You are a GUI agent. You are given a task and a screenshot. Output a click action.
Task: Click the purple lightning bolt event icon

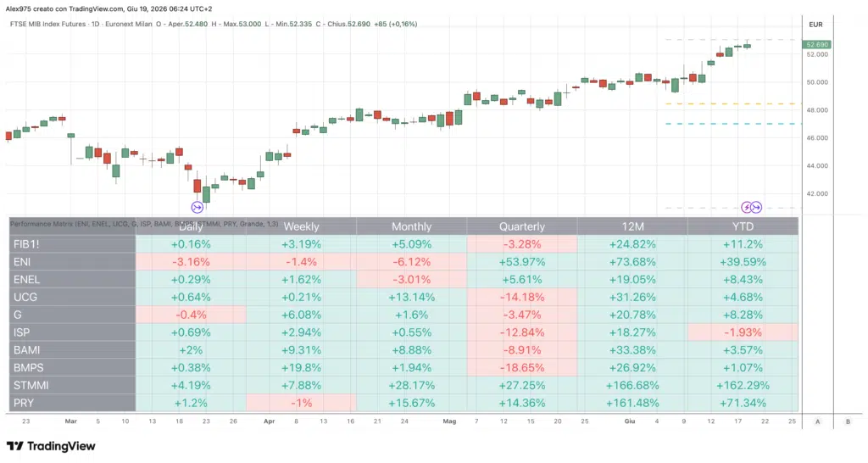click(747, 208)
